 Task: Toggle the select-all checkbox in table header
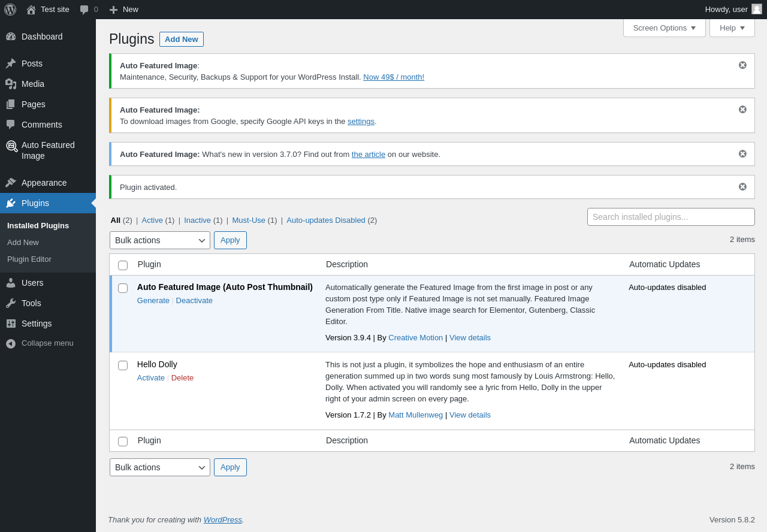123,265
